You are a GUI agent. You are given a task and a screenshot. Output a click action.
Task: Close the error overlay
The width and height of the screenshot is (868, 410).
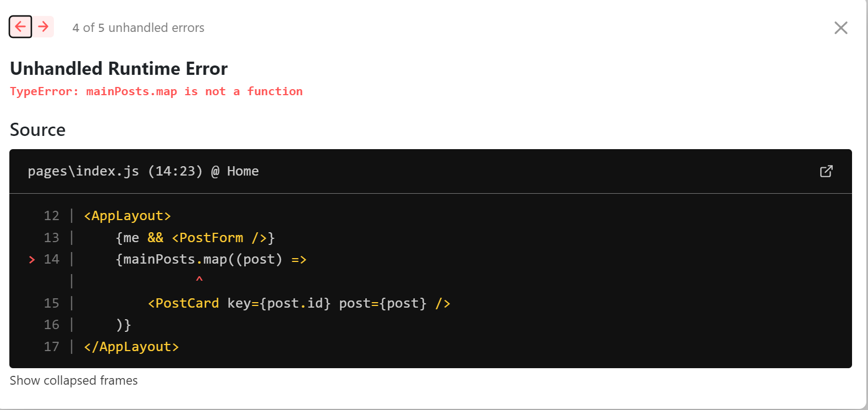click(840, 28)
